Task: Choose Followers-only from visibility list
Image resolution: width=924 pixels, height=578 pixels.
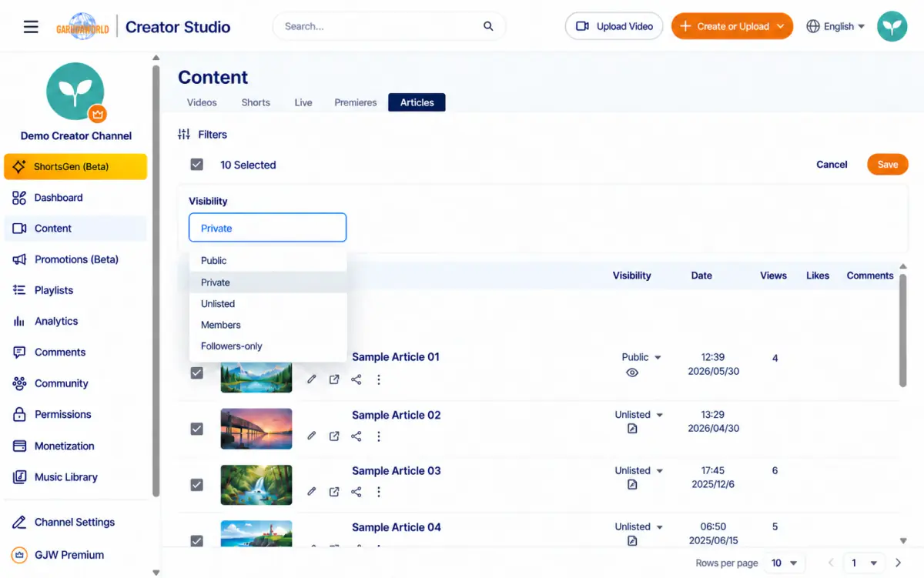Action: click(268, 346)
